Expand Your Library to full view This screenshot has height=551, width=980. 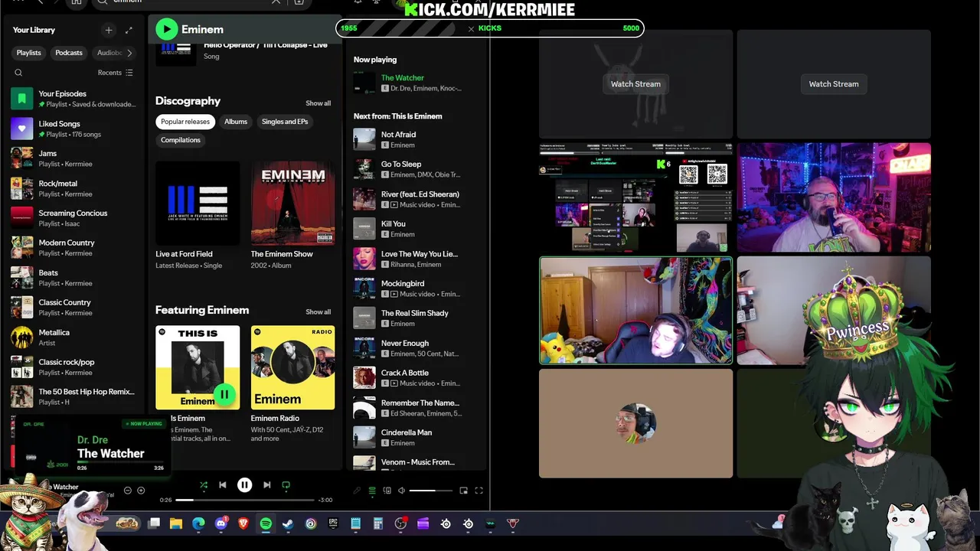129,30
